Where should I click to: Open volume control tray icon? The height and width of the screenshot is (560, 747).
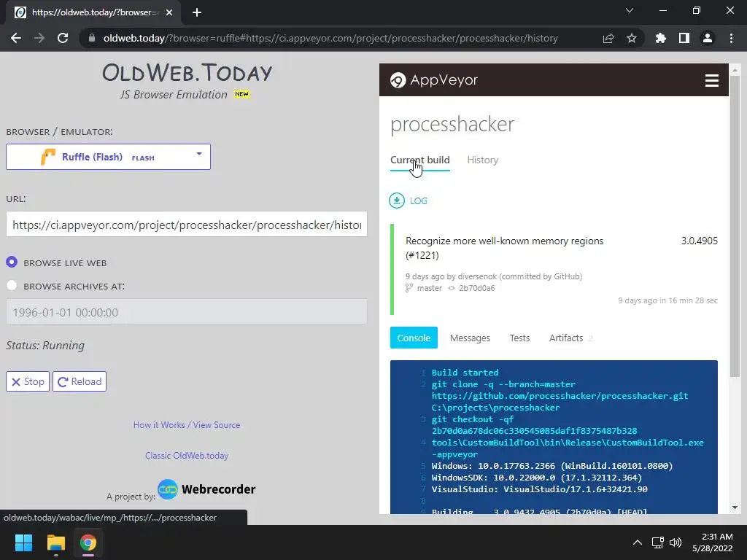pyautogui.click(x=676, y=542)
